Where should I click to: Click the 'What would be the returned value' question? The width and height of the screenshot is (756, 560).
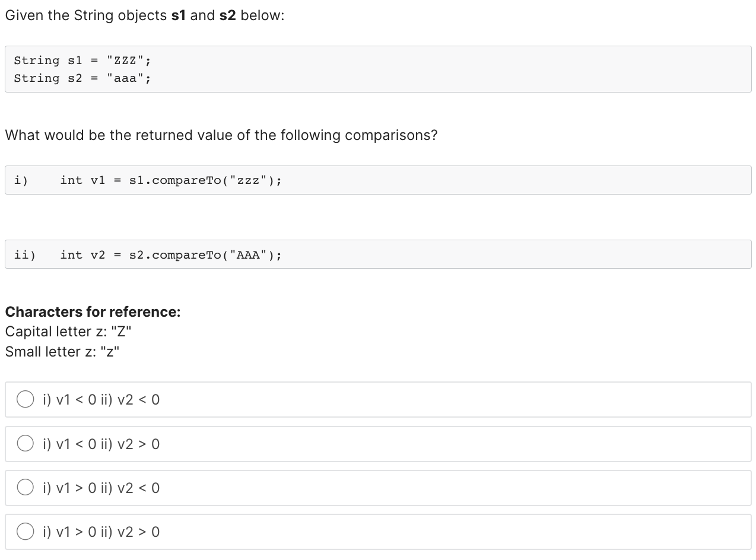[x=221, y=135]
